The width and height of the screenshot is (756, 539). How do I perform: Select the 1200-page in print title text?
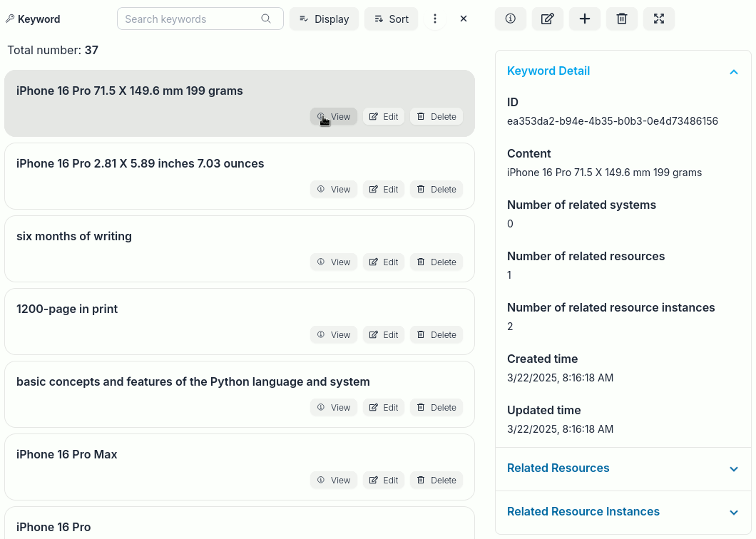[x=67, y=309]
